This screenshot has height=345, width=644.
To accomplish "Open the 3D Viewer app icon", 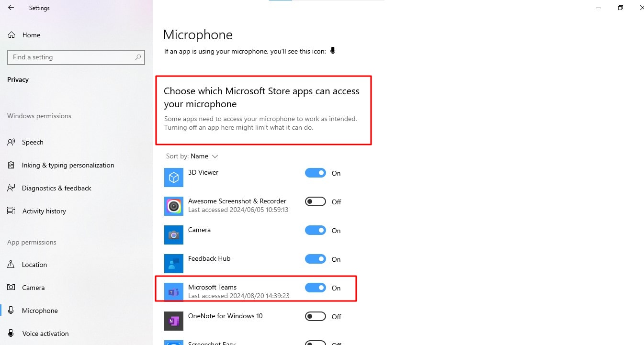I will [174, 178].
